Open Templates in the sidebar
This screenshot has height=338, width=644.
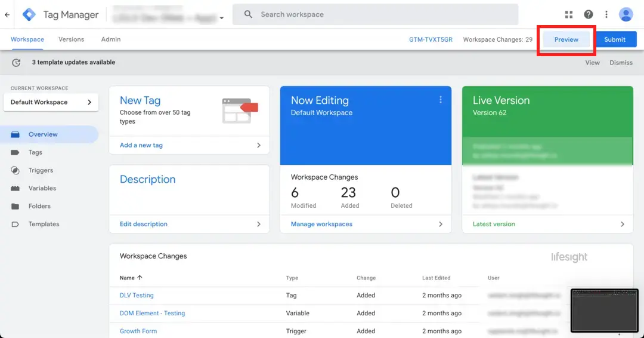[x=44, y=224]
